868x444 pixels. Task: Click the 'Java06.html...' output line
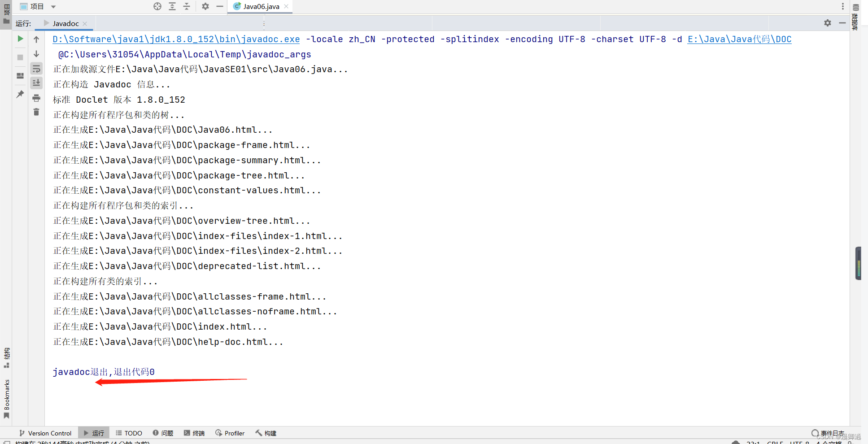[162, 130]
